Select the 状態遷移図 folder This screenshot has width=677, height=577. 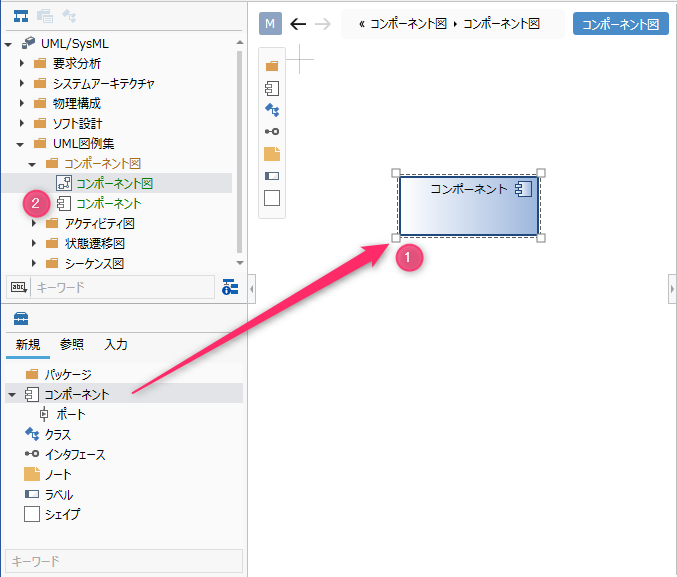pos(95,244)
